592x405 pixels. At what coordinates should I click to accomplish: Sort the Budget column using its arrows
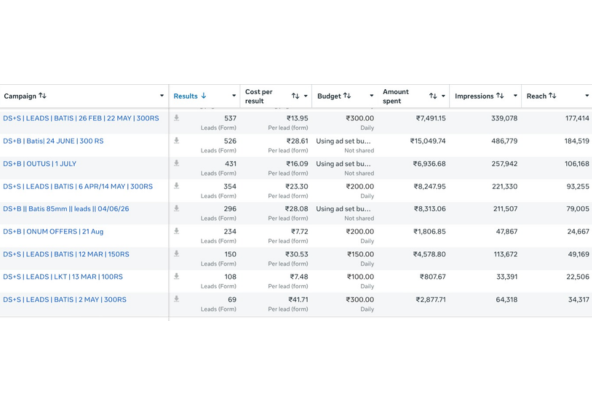347,96
